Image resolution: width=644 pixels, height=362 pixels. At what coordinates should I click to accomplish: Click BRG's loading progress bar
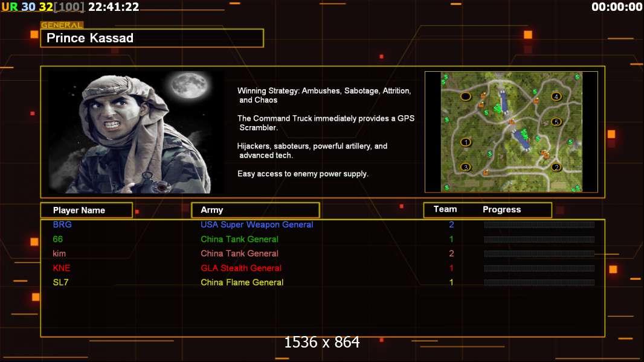point(539,224)
